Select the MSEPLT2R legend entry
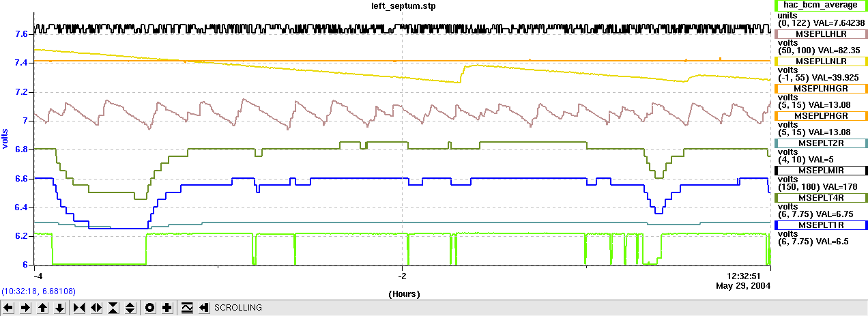Viewport: 868px width, 316px height. click(822, 143)
